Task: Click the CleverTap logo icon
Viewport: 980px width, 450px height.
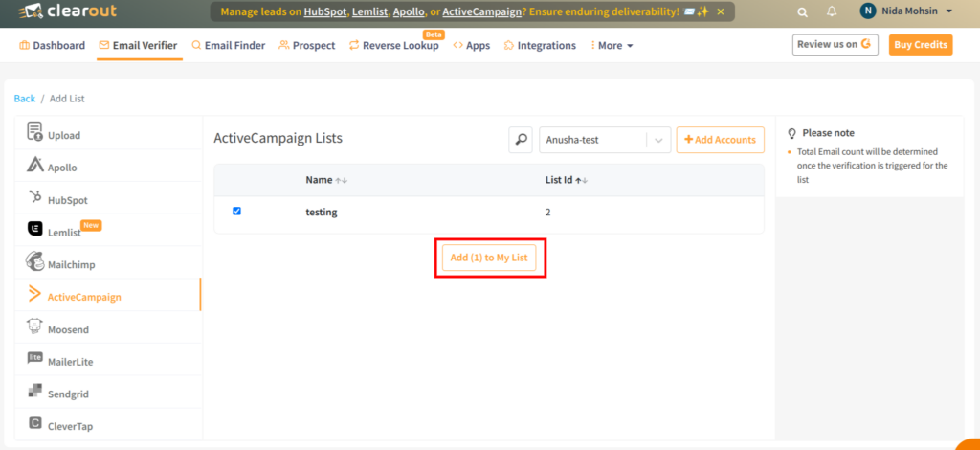Action: [x=35, y=423]
